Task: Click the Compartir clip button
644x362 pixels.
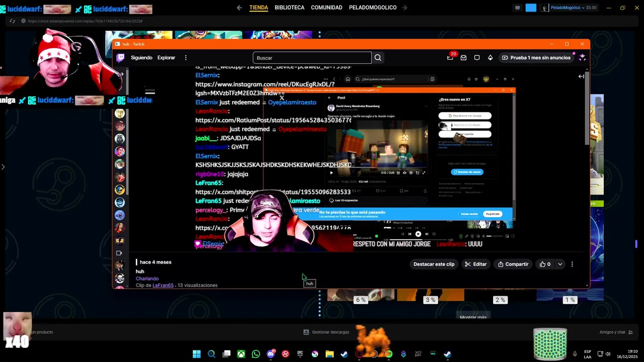Action: click(513, 264)
